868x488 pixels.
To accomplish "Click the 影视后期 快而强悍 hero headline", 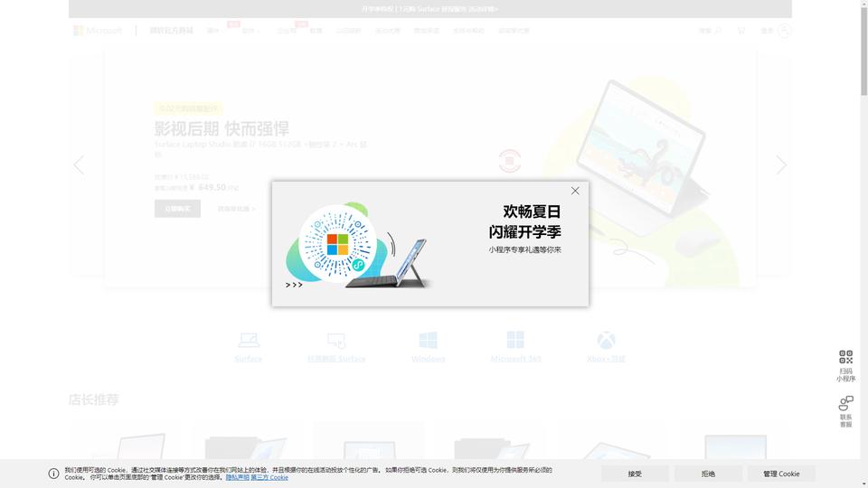I will pos(222,128).
